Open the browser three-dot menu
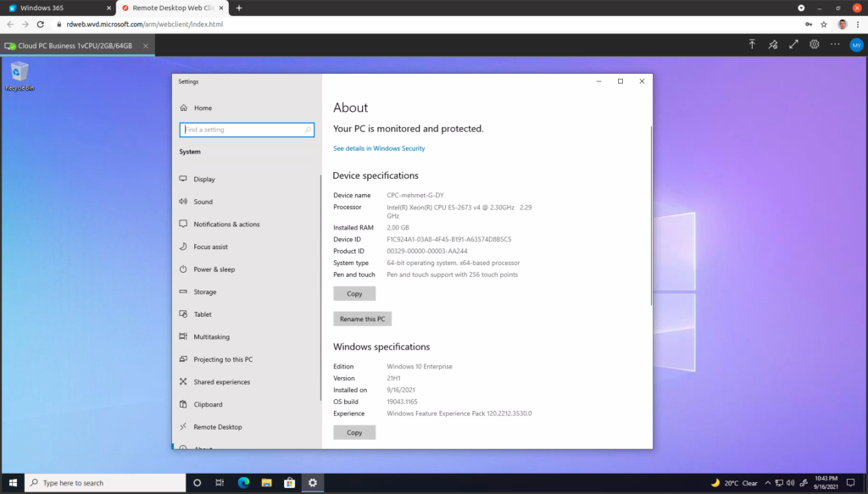This screenshot has height=494, width=868. coord(858,25)
